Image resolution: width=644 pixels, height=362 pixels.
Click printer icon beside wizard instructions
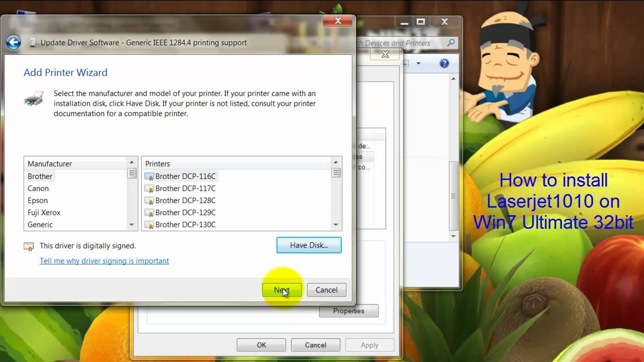pos(34,98)
